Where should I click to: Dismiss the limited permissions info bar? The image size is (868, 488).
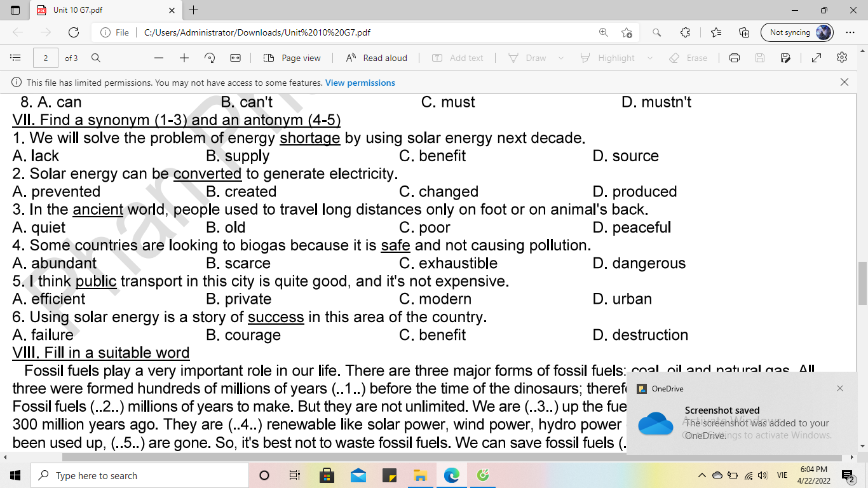pyautogui.click(x=844, y=82)
